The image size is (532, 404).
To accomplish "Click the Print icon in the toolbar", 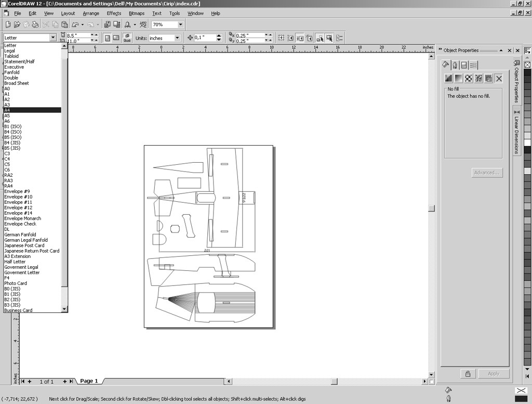I will (35, 24).
